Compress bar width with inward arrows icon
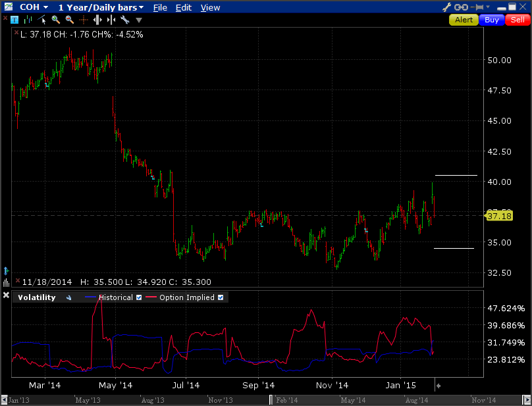This screenshot has width=532, height=406. tap(111, 20)
